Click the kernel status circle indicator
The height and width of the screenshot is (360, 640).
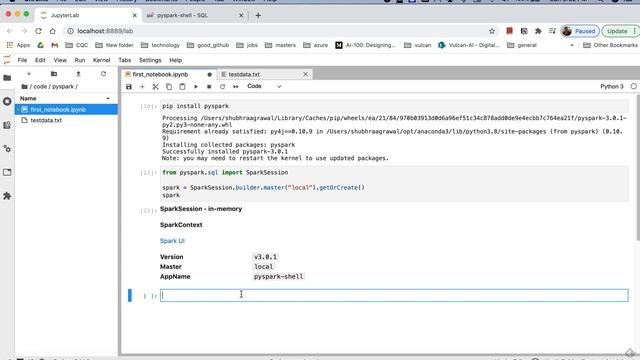(x=633, y=87)
